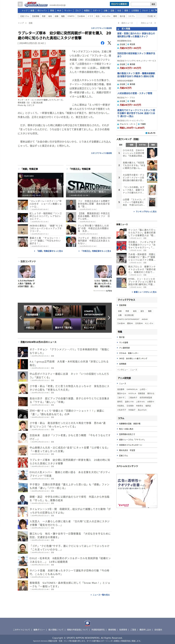Share the article on Facebook
The height and width of the screenshot is (644, 175).
point(102,43)
